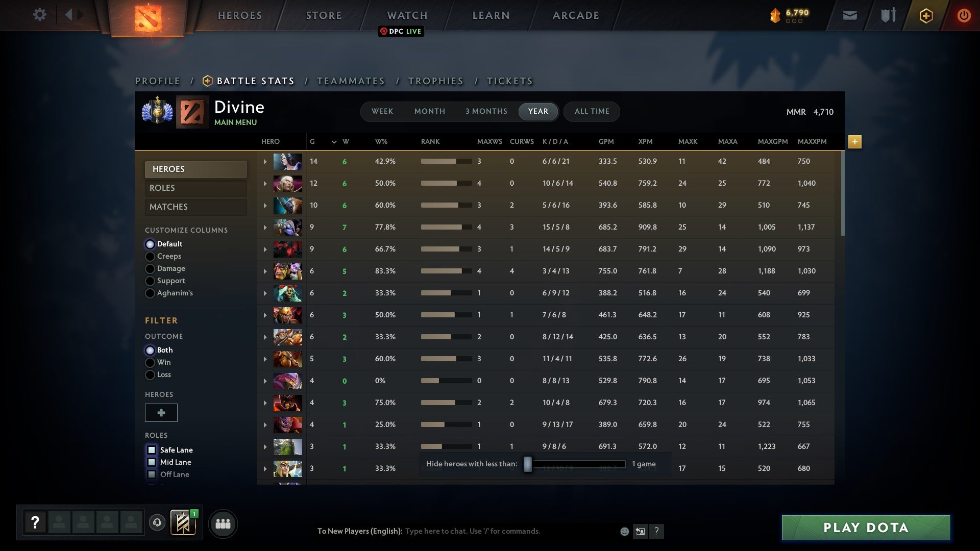
Task: Select the Win outcome radio button
Action: pos(150,362)
